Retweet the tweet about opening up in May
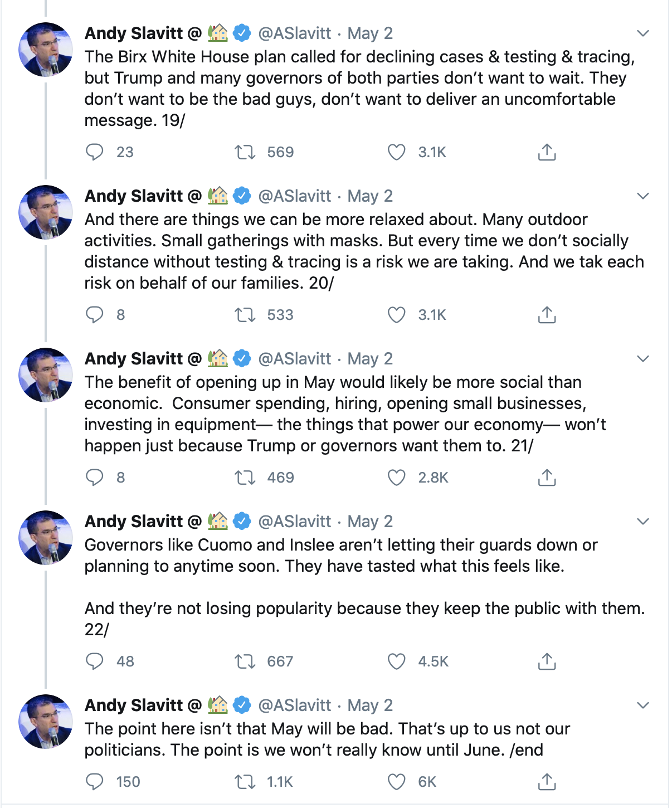 click(x=245, y=478)
